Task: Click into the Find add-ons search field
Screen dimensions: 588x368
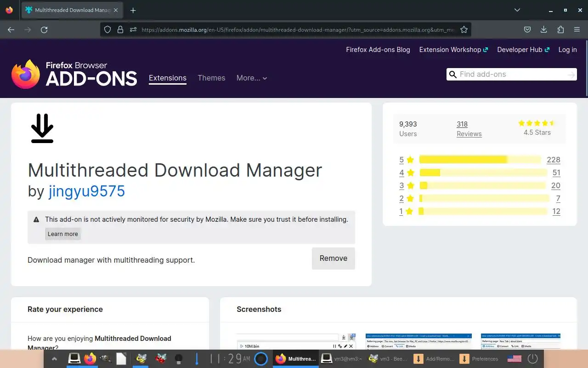Action: (512, 75)
